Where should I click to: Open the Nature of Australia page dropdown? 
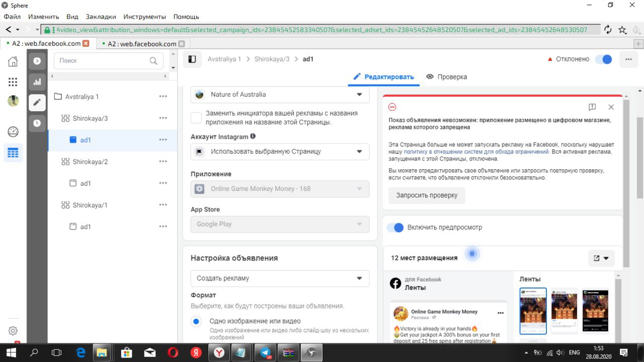click(x=280, y=95)
